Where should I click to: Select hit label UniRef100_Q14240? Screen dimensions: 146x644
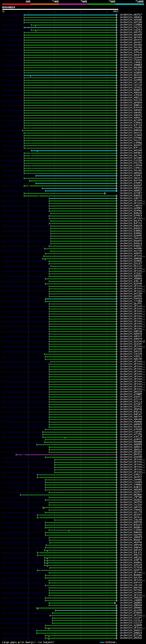[x=131, y=344]
